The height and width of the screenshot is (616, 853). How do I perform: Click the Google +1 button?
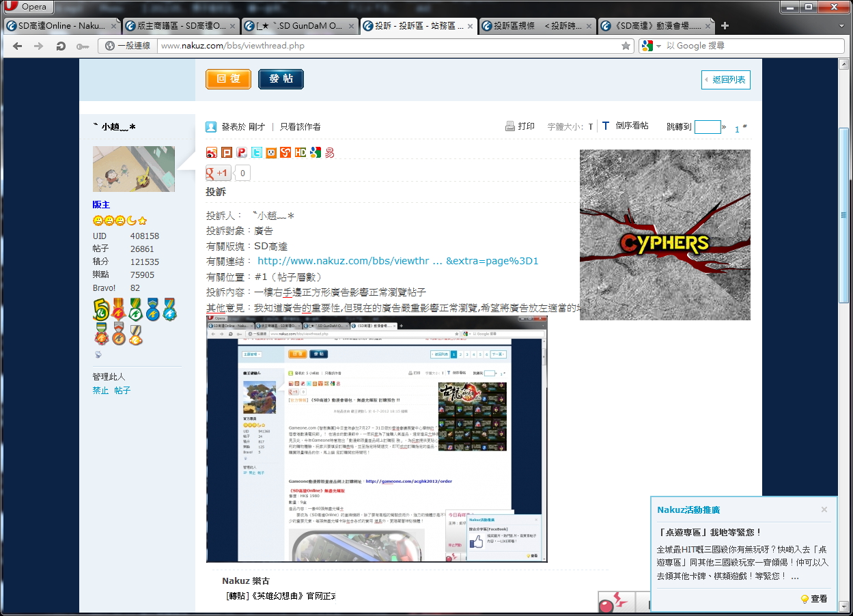(x=219, y=173)
